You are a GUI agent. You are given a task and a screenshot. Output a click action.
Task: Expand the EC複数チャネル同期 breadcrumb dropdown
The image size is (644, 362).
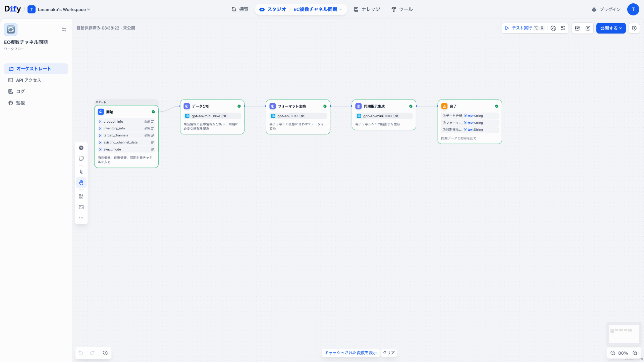(341, 9)
